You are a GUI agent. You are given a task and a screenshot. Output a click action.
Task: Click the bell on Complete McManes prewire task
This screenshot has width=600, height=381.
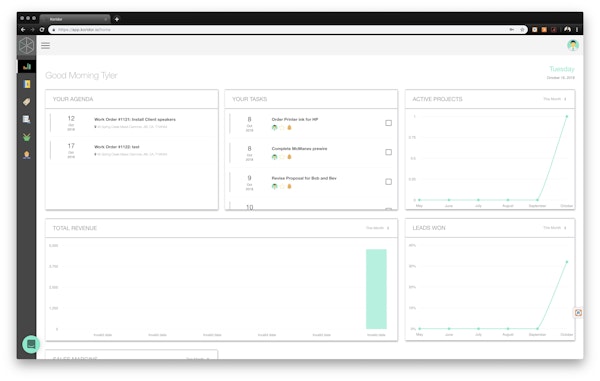(x=289, y=157)
